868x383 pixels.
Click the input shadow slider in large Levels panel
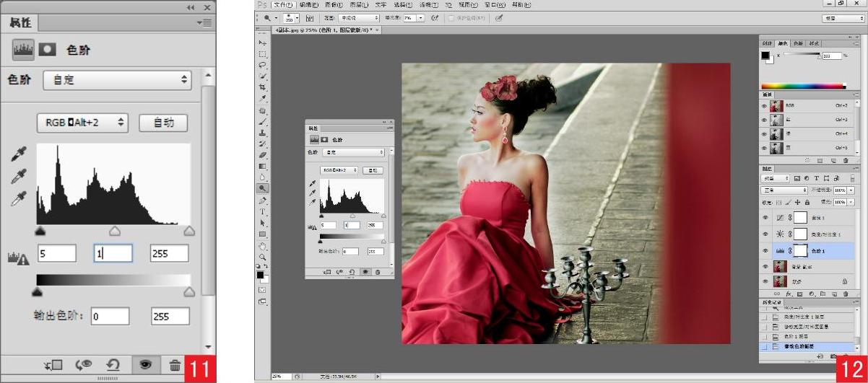pos(40,230)
